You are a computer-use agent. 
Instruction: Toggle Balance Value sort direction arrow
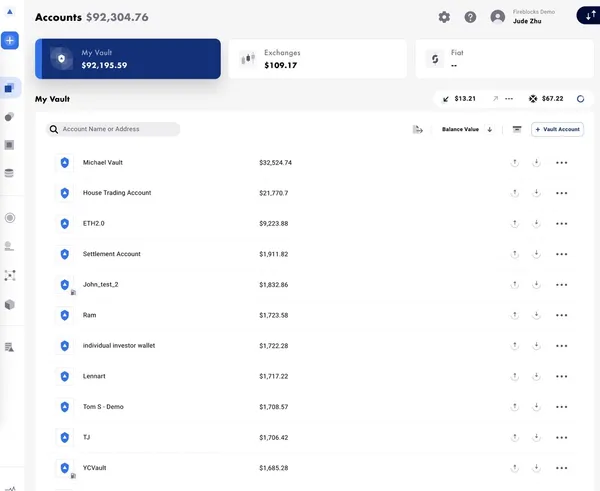click(490, 129)
